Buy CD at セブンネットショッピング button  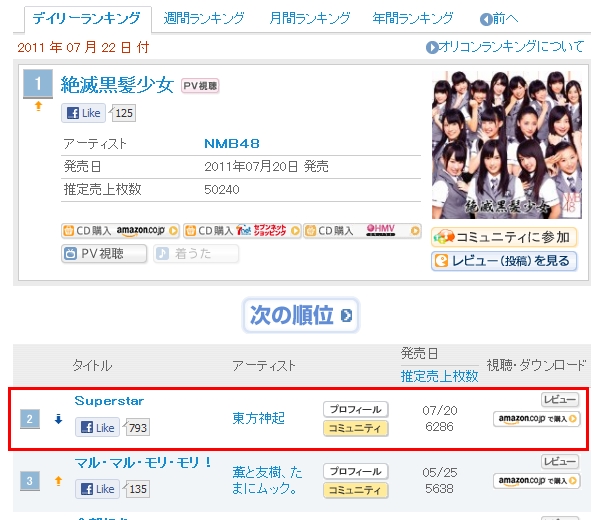tap(242, 231)
